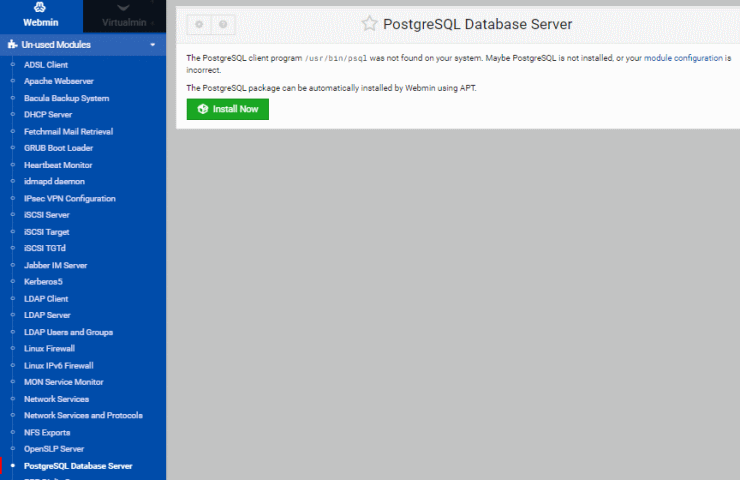This screenshot has height=480, width=740.
Task: Open Linux IPv6 Firewall module
Action: 59,366
